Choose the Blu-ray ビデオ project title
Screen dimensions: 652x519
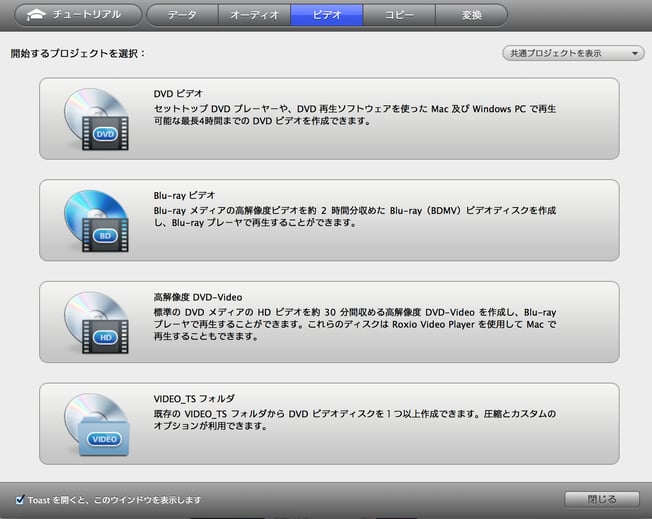point(184,195)
